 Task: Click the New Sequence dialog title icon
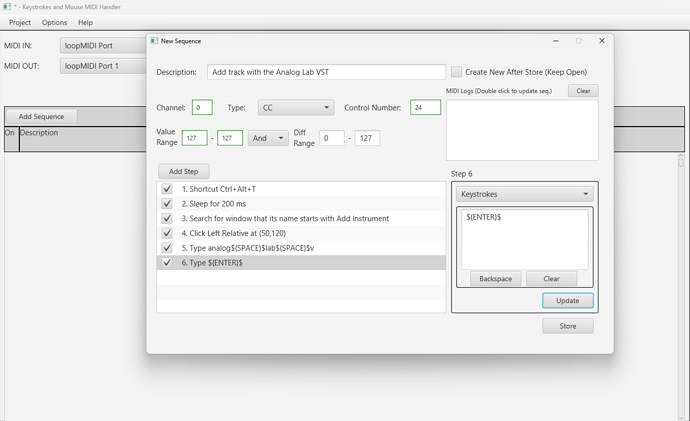pyautogui.click(x=154, y=40)
